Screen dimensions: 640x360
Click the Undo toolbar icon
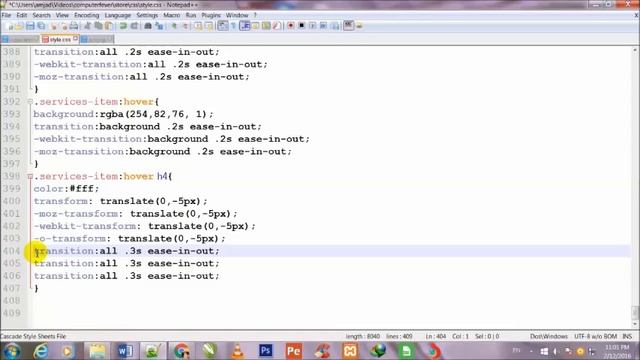pyautogui.click(x=123, y=26)
